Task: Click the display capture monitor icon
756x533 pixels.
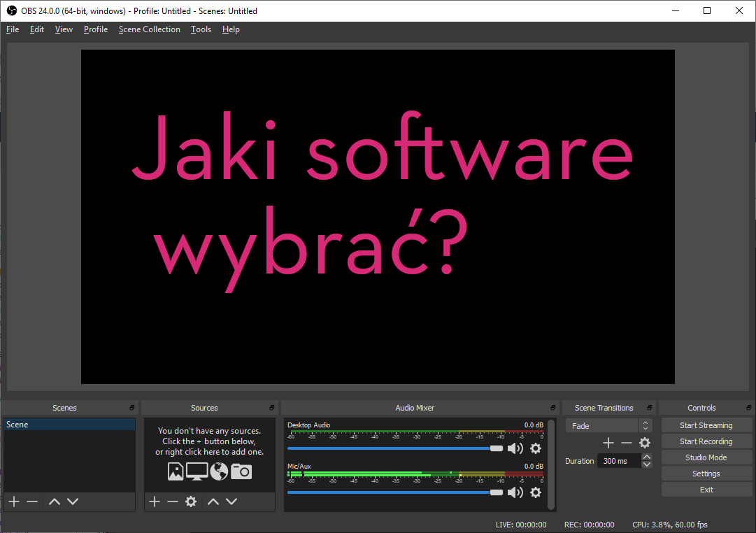Action: click(197, 471)
